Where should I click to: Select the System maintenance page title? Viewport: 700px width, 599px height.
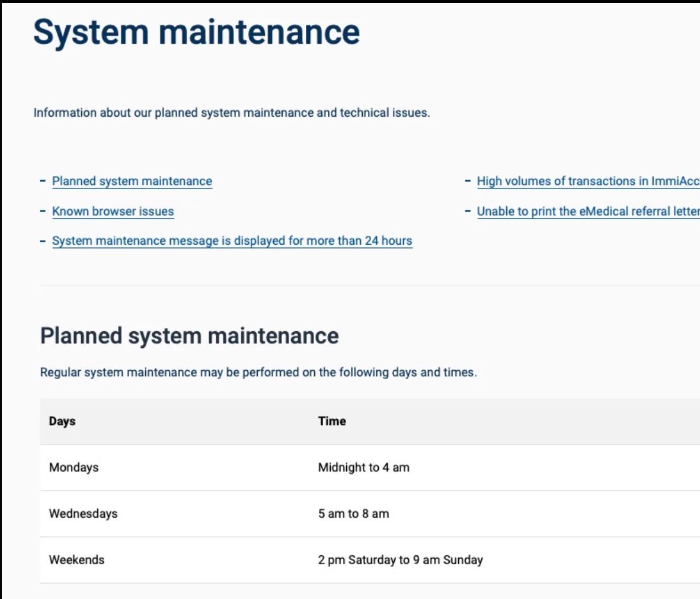point(196,32)
